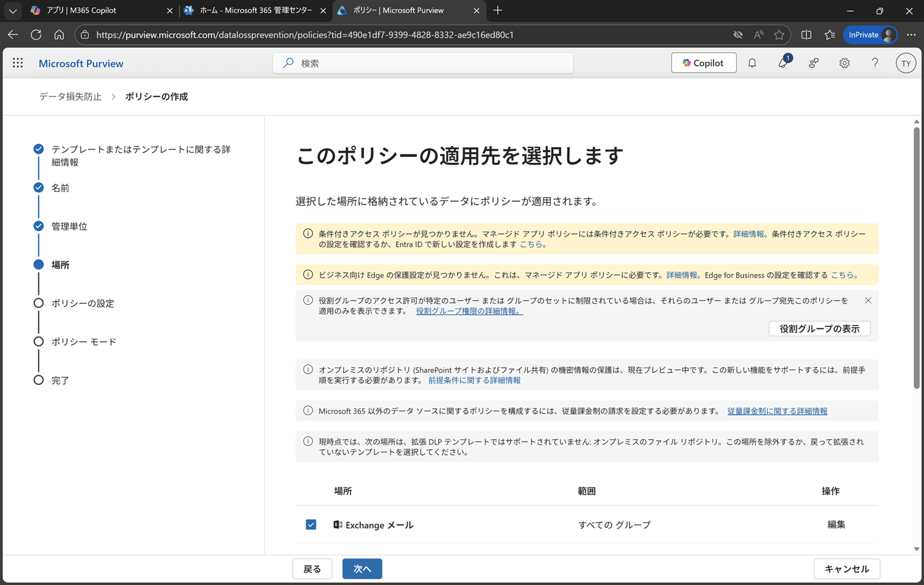The width and height of the screenshot is (924, 585).
Task: Select the 名前 wizard step
Action: point(60,188)
